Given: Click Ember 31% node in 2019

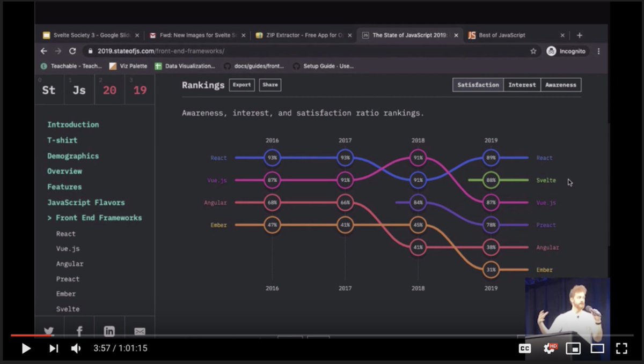Looking at the screenshot, I should [491, 270].
